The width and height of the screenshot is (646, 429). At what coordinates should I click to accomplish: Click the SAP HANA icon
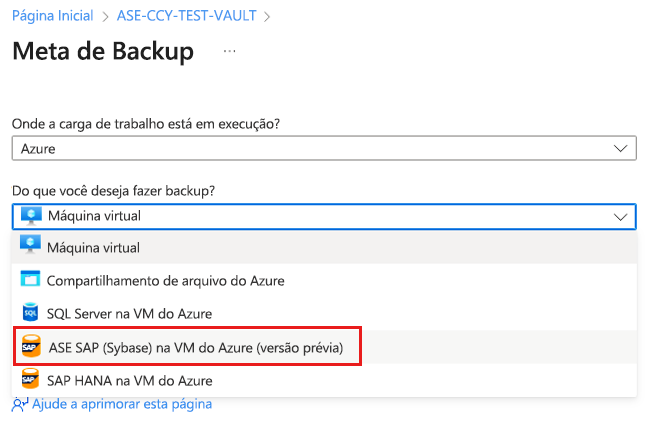30,380
